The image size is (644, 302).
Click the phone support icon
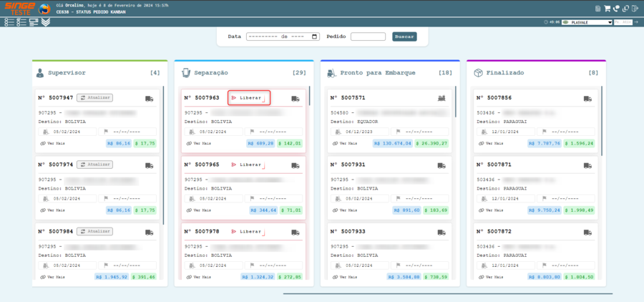[616, 9]
